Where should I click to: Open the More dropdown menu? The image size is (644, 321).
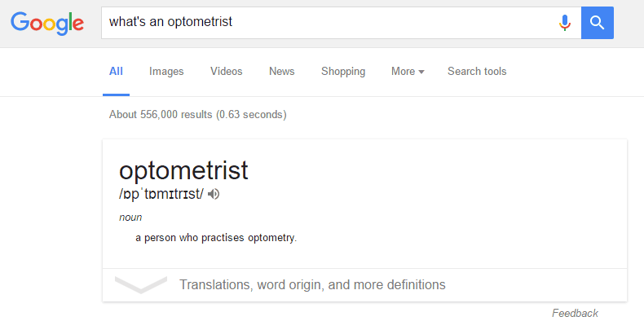[408, 72]
